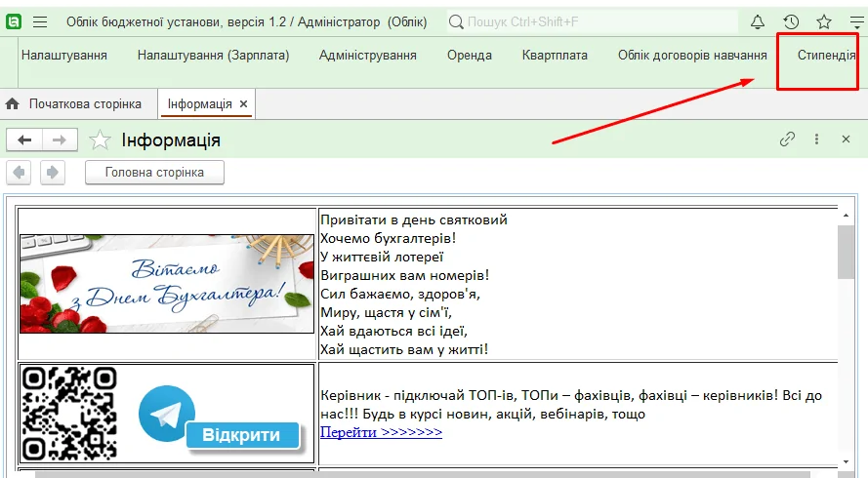Screen dimensions: 868x478
Task: Open the three-dot more actions menu
Action: (816, 139)
